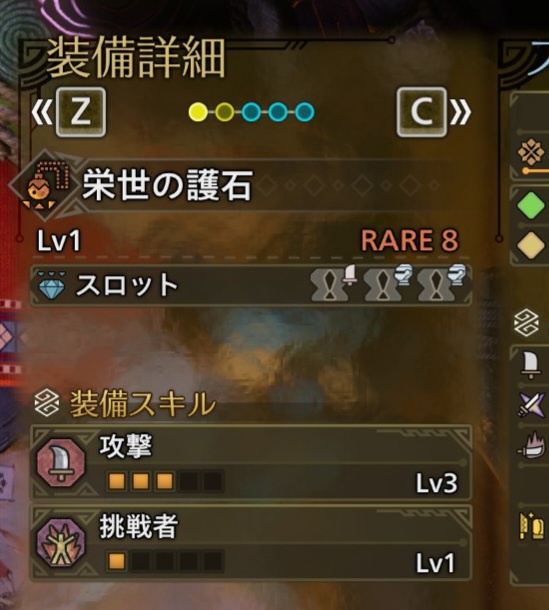Select the 攻撃 Lv3 skill row

[x=251, y=463]
